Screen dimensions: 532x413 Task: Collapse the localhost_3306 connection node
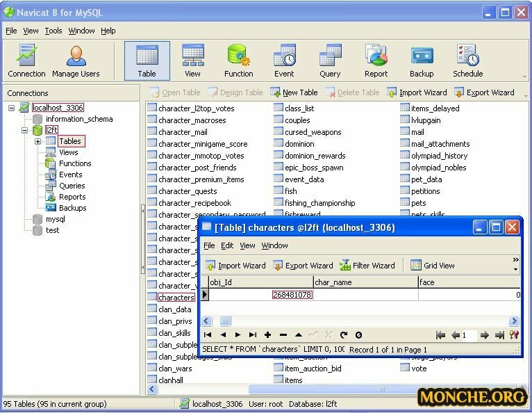click(x=12, y=108)
